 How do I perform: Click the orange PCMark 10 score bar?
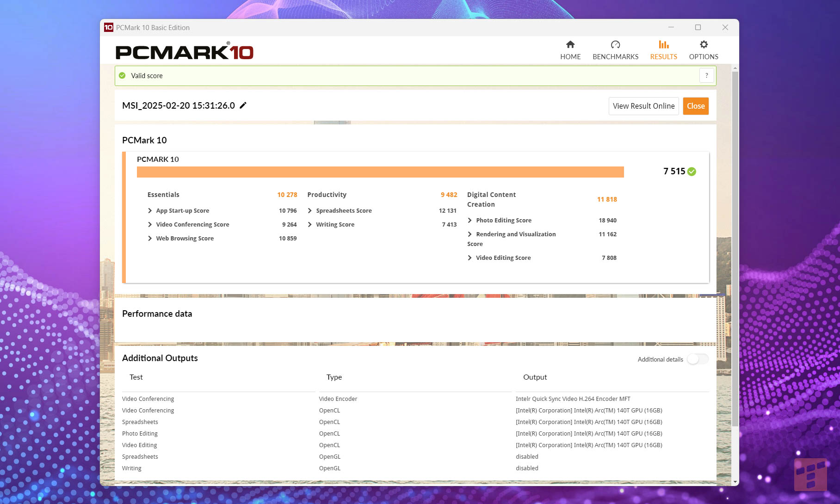380,172
